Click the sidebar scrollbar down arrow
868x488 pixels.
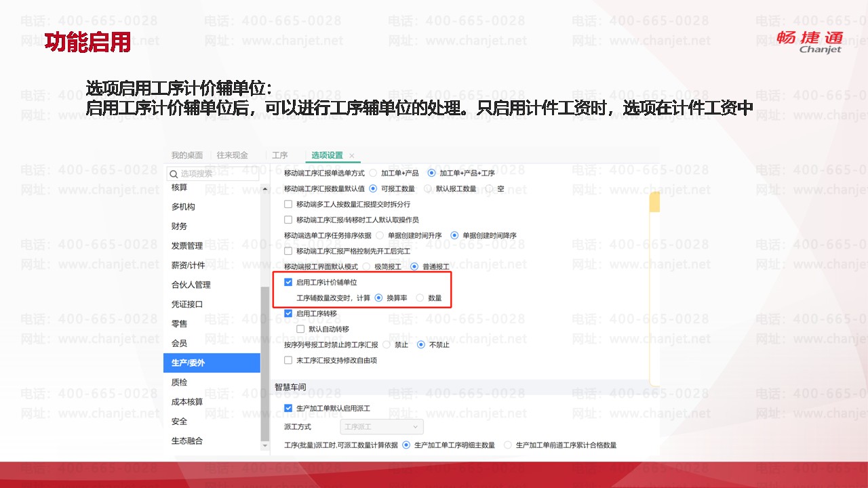click(265, 445)
